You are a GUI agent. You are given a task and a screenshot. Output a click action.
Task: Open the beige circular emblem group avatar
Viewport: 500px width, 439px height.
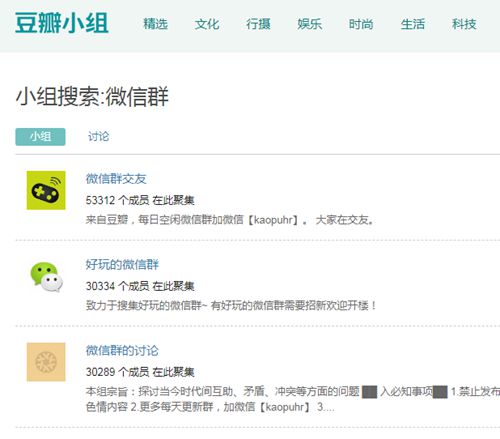click(46, 362)
